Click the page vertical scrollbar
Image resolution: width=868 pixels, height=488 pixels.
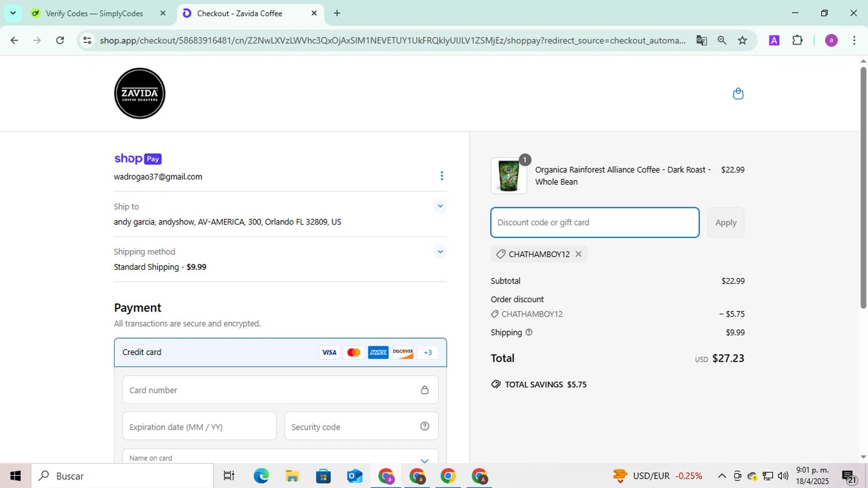point(863,188)
